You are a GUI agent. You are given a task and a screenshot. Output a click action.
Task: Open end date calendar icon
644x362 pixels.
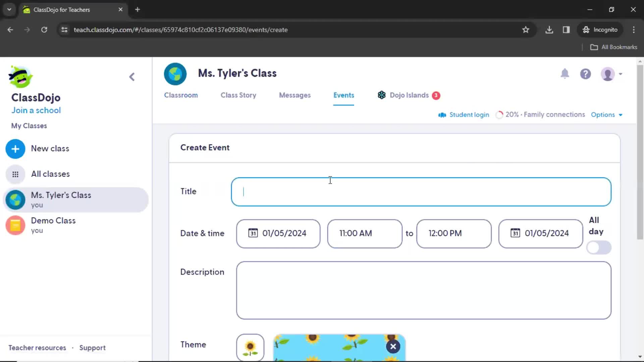pos(515,233)
